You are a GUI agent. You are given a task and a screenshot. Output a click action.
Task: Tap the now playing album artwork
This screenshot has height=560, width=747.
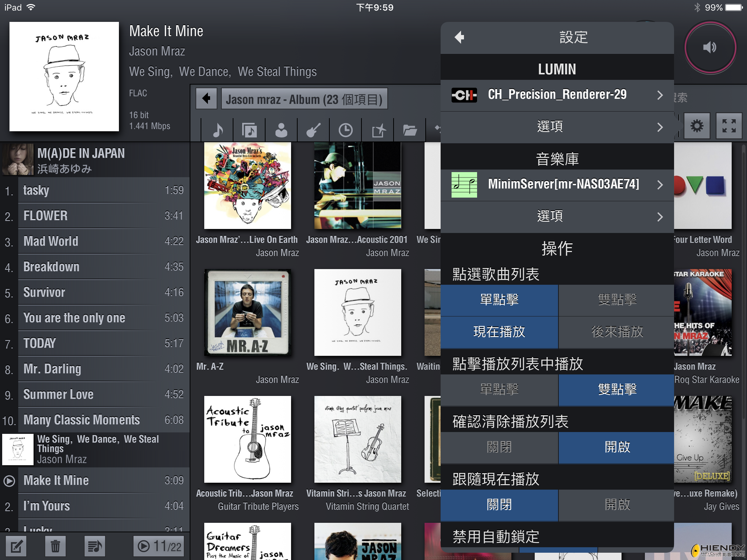click(x=64, y=77)
